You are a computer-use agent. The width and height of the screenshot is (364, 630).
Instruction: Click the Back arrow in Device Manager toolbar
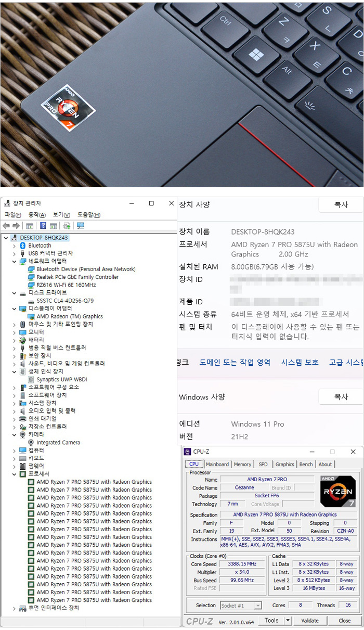pyautogui.click(x=6, y=226)
